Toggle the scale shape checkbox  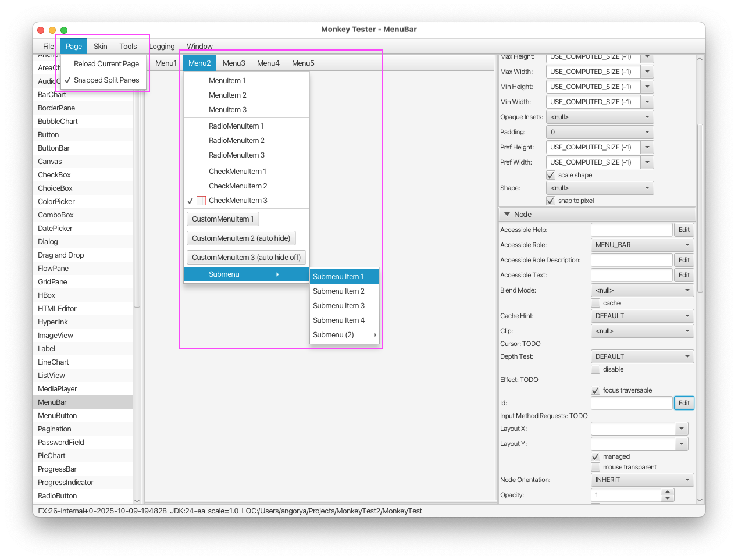tap(551, 175)
